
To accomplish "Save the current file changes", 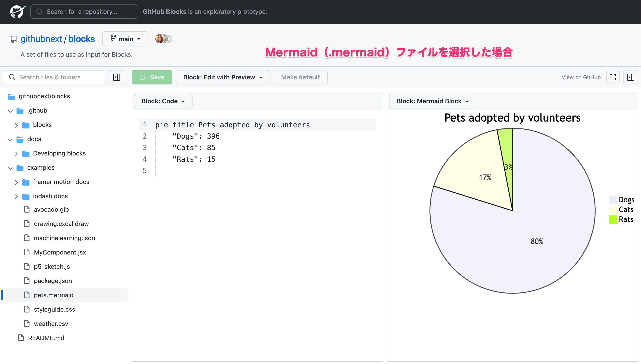I will [x=152, y=77].
